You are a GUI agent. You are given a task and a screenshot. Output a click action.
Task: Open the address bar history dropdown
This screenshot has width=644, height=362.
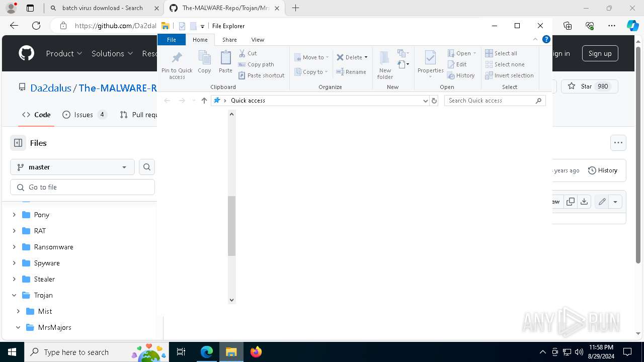pyautogui.click(x=426, y=101)
